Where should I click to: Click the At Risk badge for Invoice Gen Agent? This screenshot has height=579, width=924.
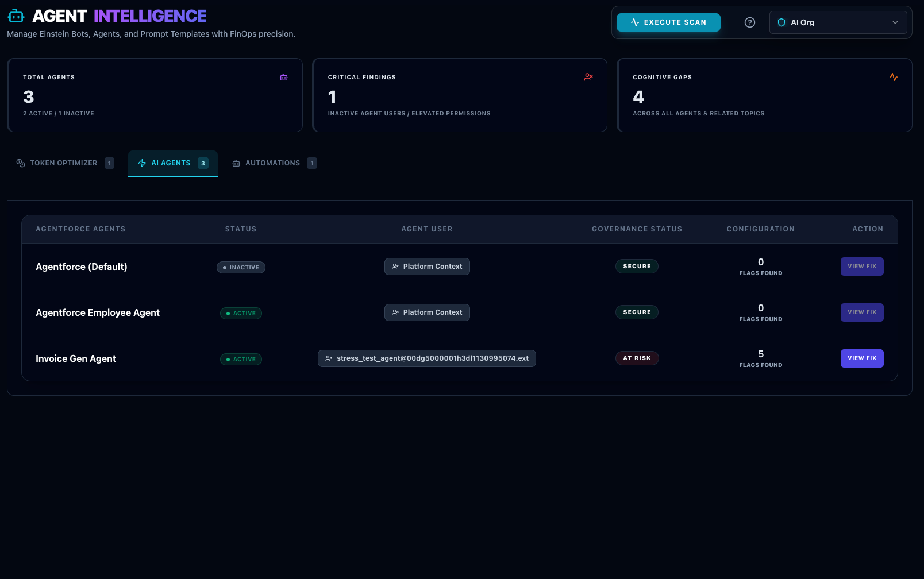637,358
